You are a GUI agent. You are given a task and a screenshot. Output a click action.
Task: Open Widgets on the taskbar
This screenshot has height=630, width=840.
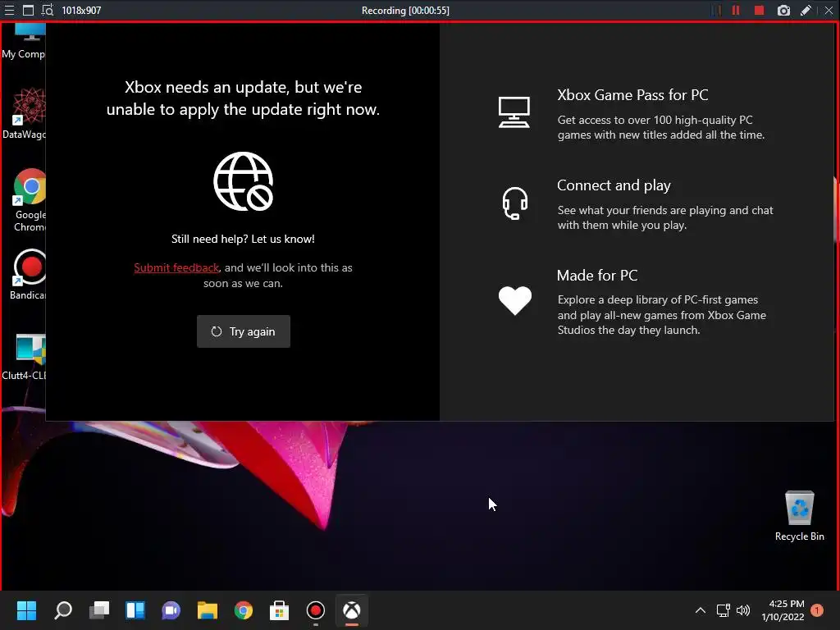tap(135, 610)
